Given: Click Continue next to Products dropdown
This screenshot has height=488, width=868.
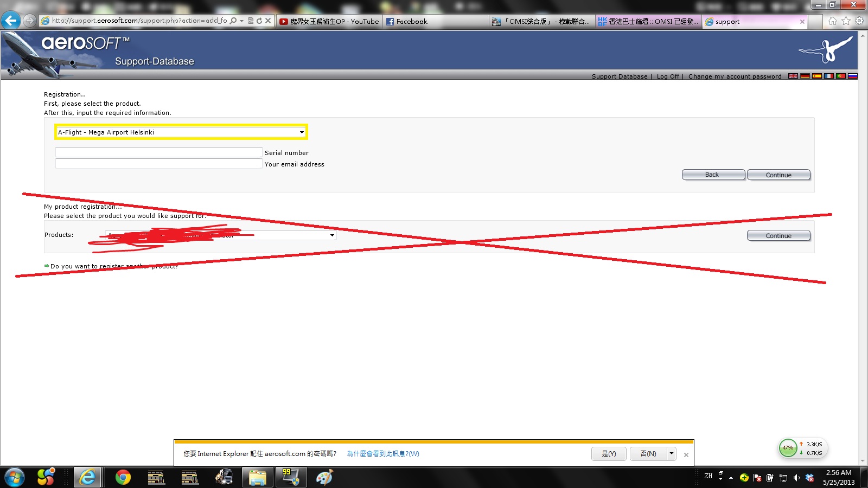Looking at the screenshot, I should 778,235.
